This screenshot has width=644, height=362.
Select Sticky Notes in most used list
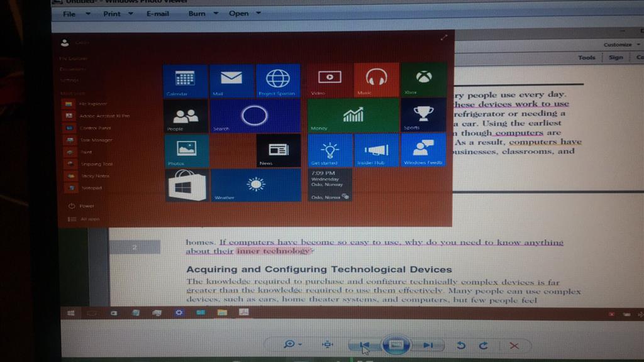pyautogui.click(x=87, y=176)
